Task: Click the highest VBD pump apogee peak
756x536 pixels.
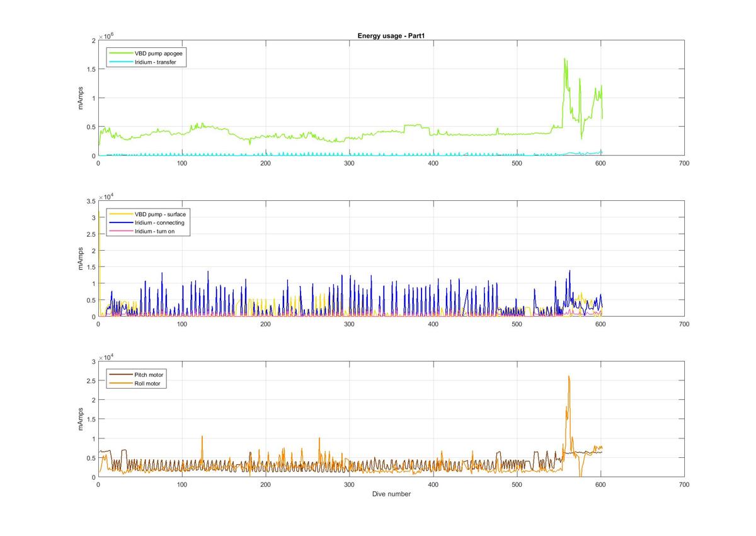Action: point(564,59)
